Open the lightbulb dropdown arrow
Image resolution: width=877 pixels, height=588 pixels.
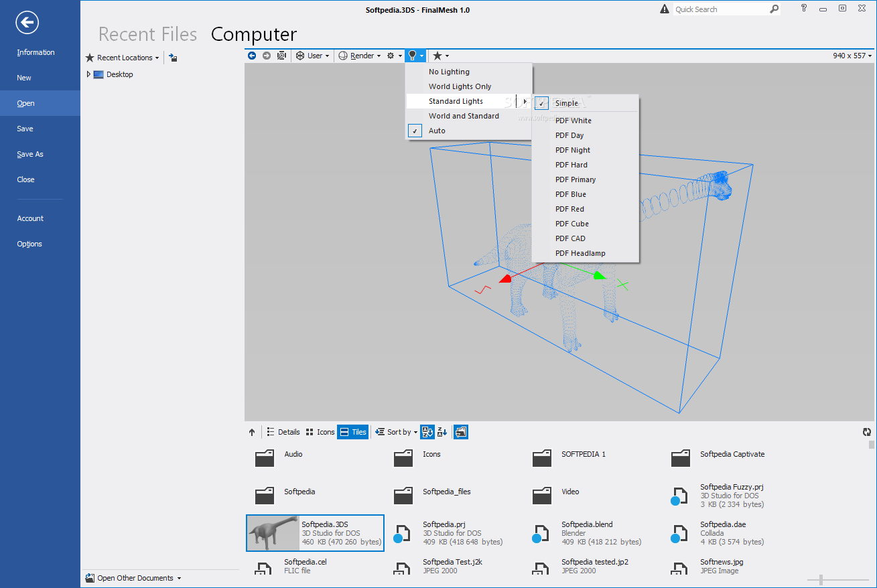pyautogui.click(x=421, y=56)
